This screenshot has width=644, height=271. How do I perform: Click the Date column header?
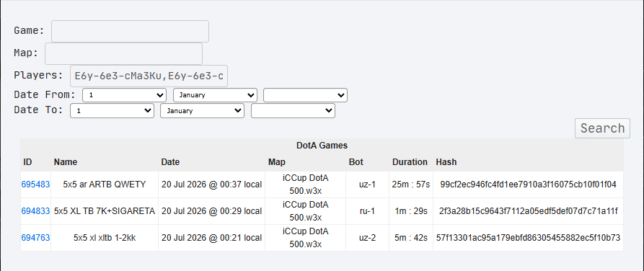170,162
